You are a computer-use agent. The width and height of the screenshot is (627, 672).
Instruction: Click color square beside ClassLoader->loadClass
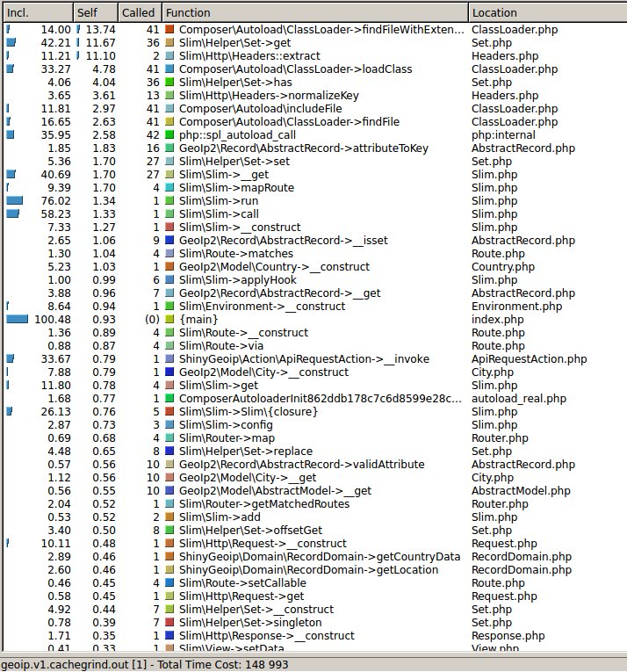pyautogui.click(x=169, y=69)
